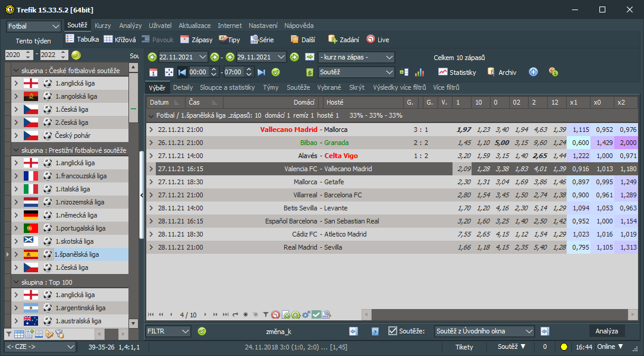Select the Villarreal - Barcelona FC match row
Image resolution: width=644 pixels, height=356 pixels.
point(392,195)
